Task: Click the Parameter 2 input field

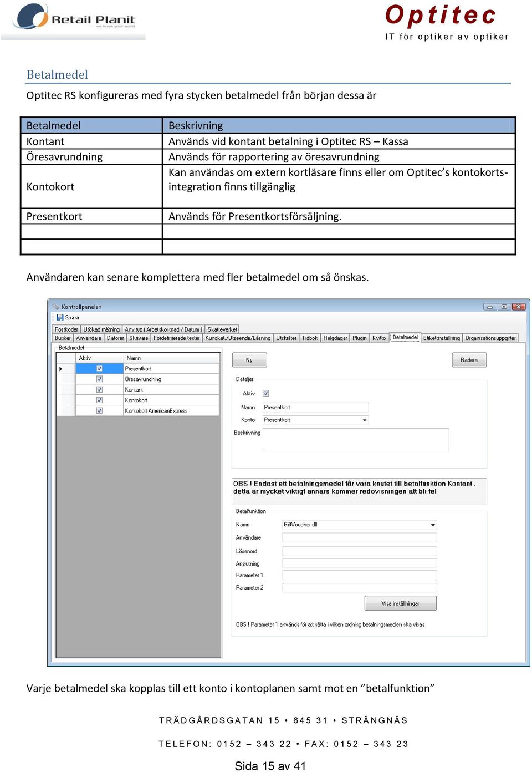Action: click(360, 587)
